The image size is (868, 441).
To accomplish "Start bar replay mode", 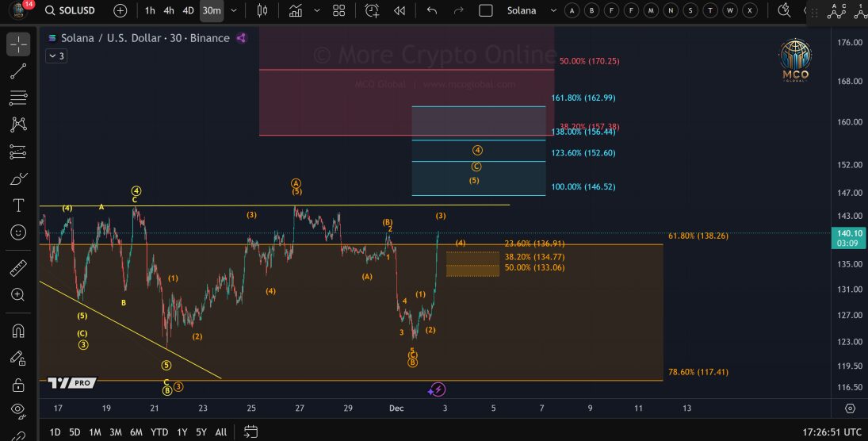I will (x=400, y=11).
